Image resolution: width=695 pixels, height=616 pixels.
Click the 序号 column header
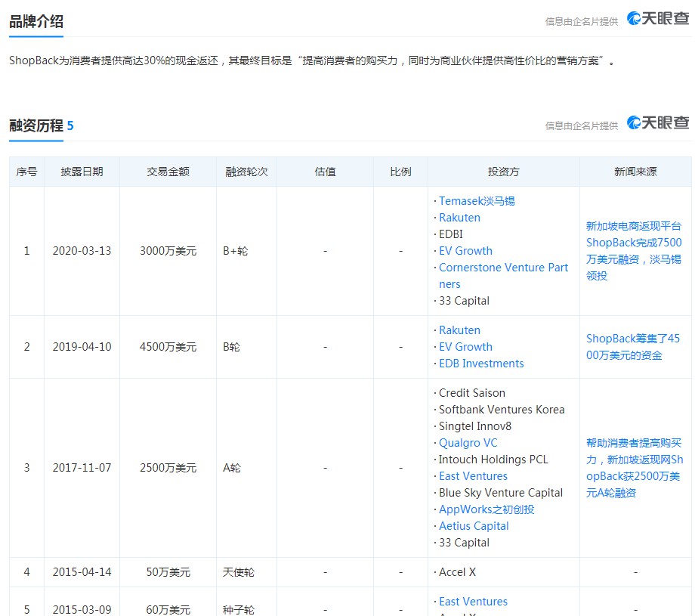pos(26,172)
